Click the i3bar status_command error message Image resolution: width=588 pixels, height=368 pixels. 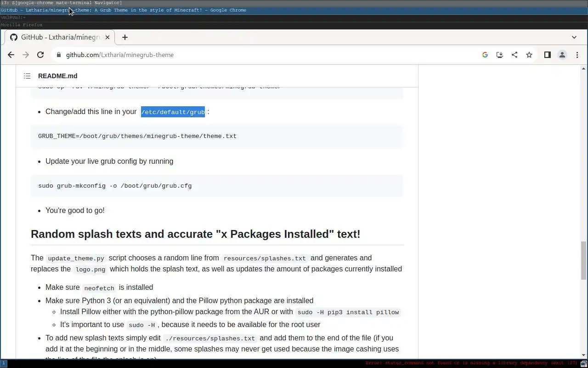pyautogui.click(x=471, y=363)
